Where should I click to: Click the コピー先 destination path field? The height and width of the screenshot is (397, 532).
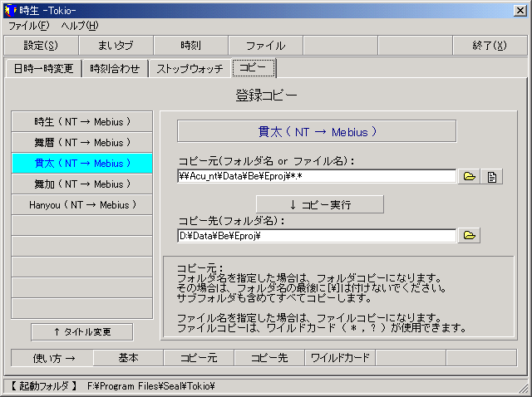(317, 236)
